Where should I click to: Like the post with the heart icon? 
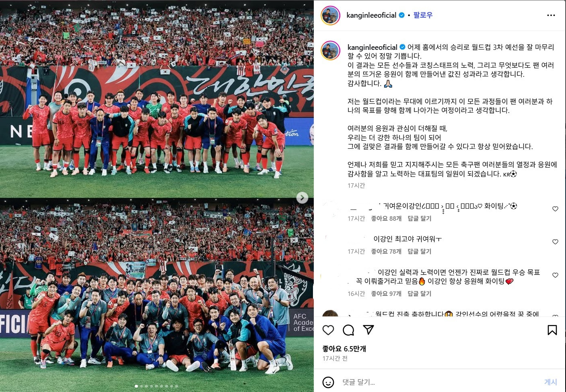[x=328, y=330]
